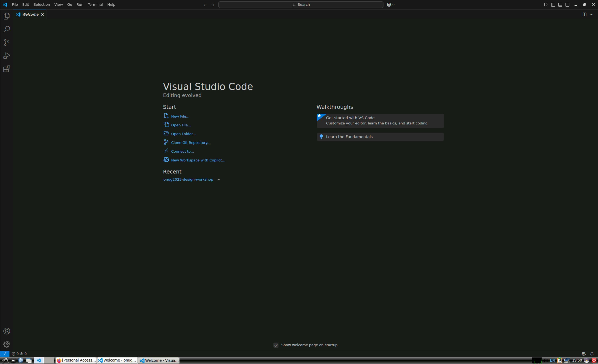This screenshot has height=364, width=598.
Task: Open the Manage gear icon
Action: point(7,344)
